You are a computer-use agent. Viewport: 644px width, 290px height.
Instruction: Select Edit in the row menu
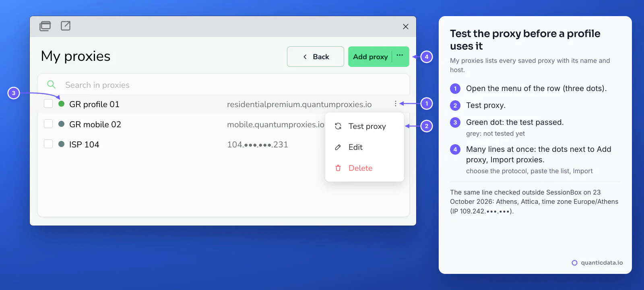[x=364, y=147]
